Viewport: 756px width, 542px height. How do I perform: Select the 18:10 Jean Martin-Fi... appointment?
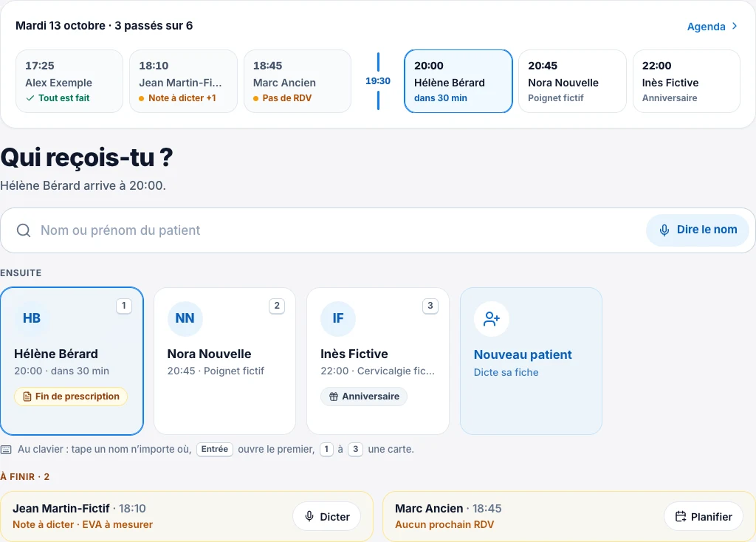click(x=183, y=81)
